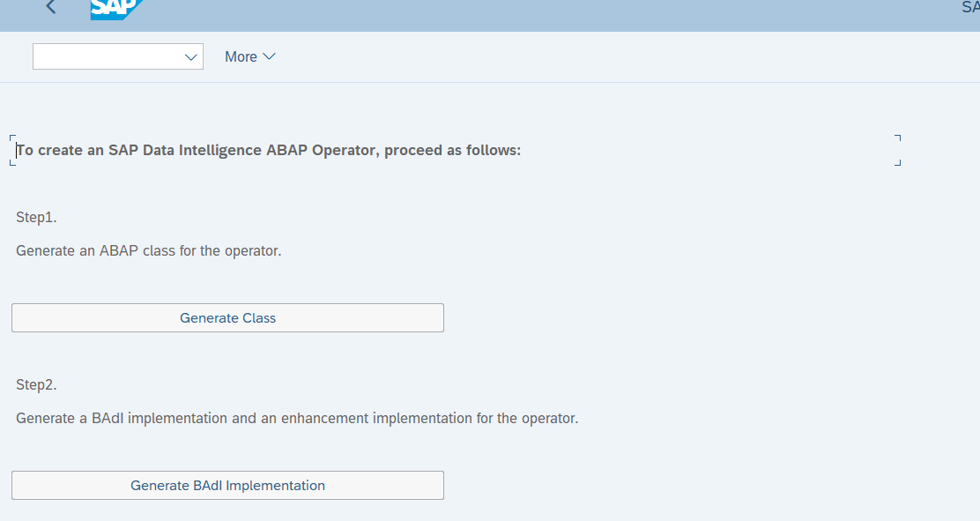Click the chevron icon next to More
This screenshot has width=980, height=521.
(271, 56)
